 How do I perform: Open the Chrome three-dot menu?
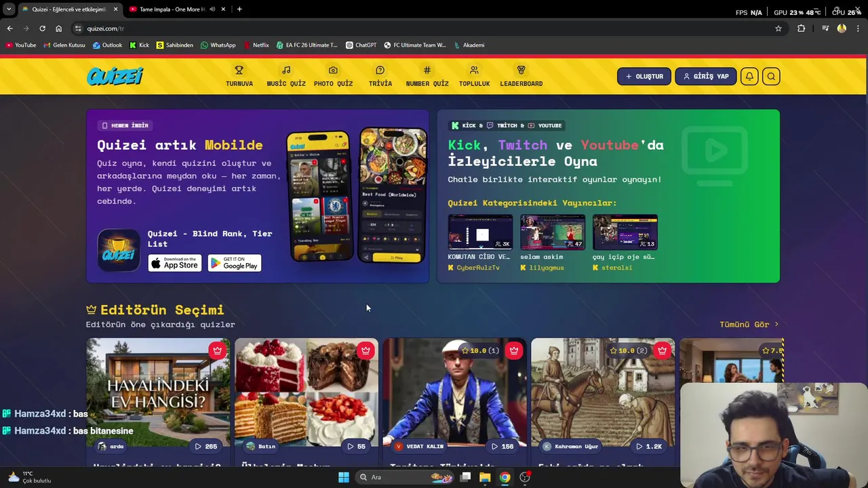[859, 28]
